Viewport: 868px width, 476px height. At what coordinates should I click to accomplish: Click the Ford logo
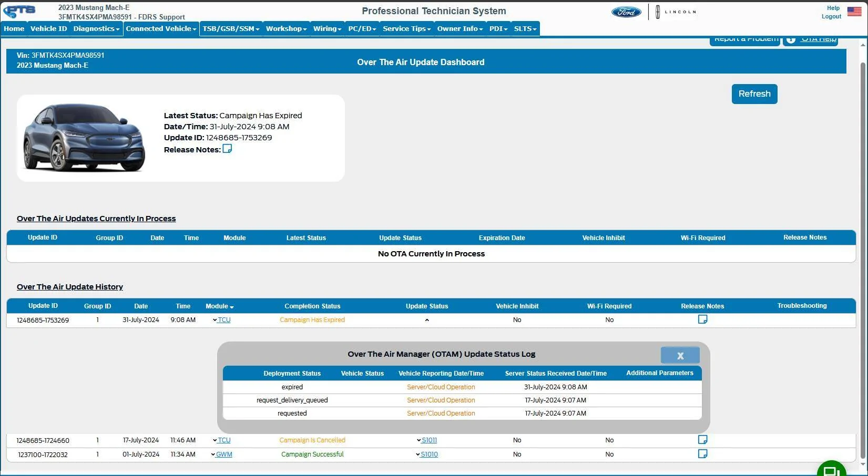point(626,12)
